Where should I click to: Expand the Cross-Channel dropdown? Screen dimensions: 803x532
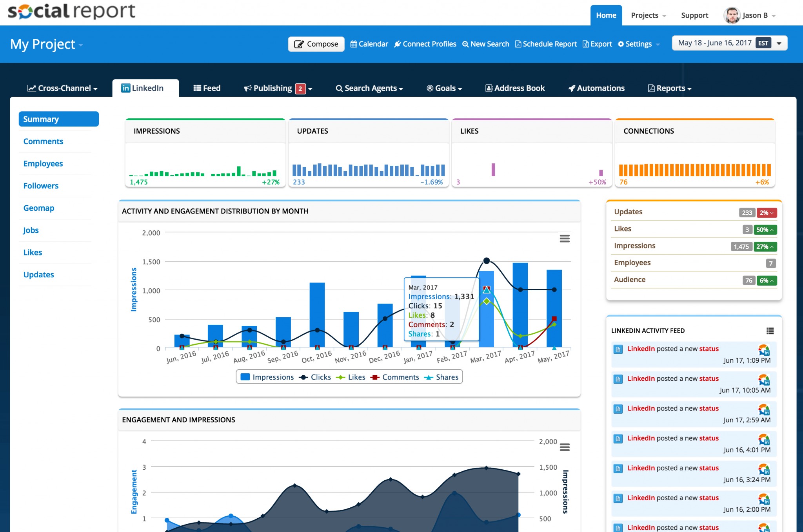coord(63,88)
